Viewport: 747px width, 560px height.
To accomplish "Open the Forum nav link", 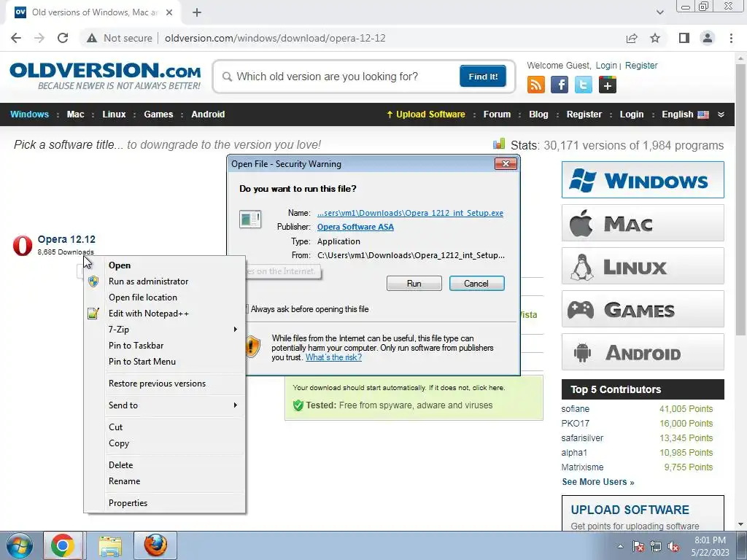I will [x=497, y=114].
